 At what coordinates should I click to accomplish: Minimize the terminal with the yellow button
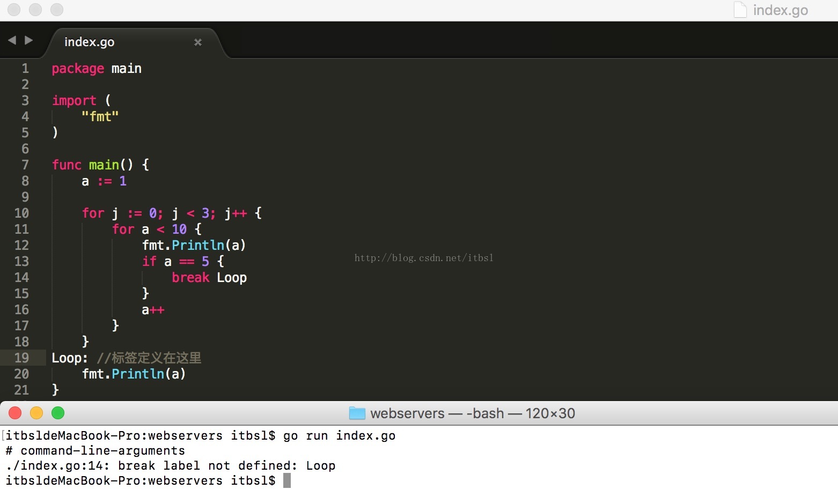(36, 413)
